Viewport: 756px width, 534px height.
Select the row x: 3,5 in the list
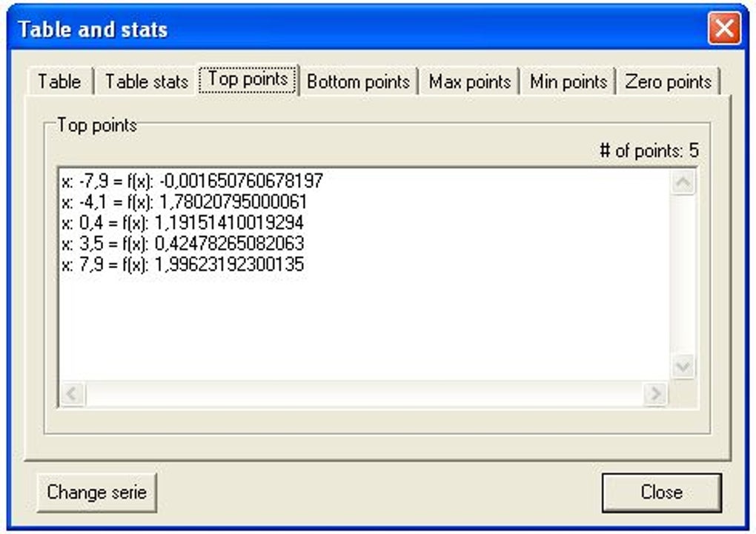[x=183, y=244]
